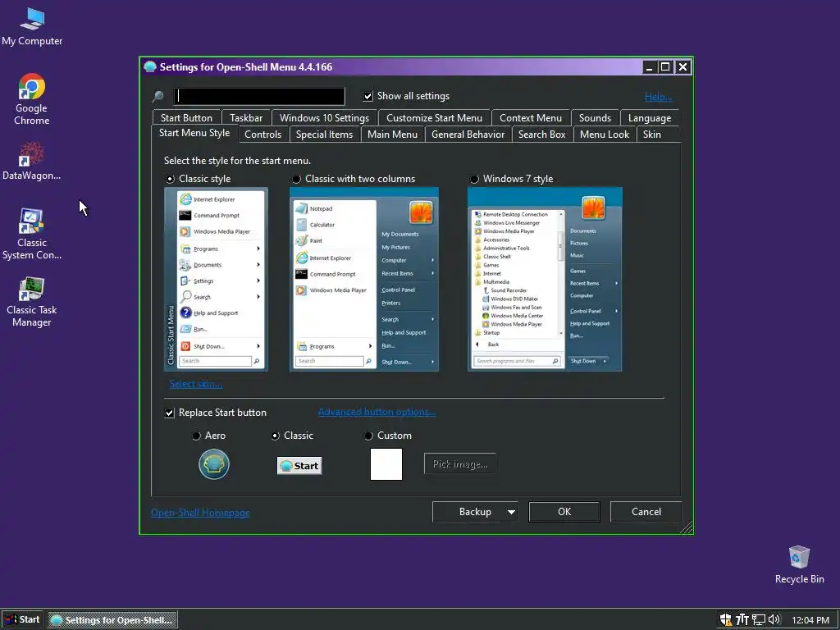This screenshot has height=630, width=840.
Task: Click the Windows 7 style preview thumbnail
Action: click(545, 279)
